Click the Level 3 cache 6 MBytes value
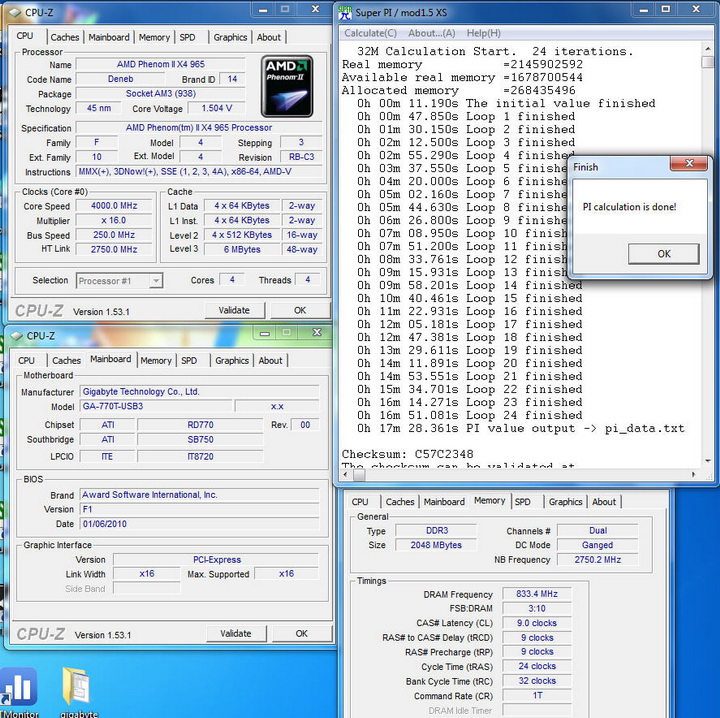 pos(242,249)
